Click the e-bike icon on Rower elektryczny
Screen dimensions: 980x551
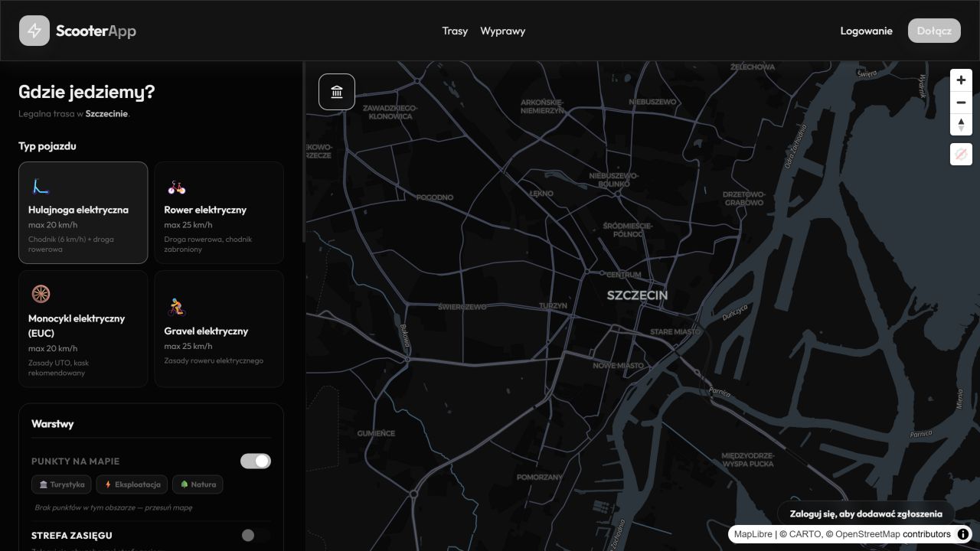(x=177, y=187)
